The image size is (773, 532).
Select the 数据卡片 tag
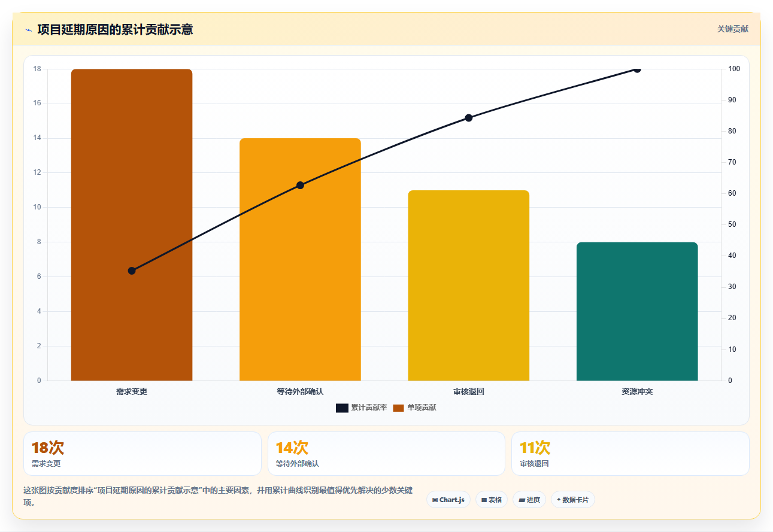pos(573,500)
